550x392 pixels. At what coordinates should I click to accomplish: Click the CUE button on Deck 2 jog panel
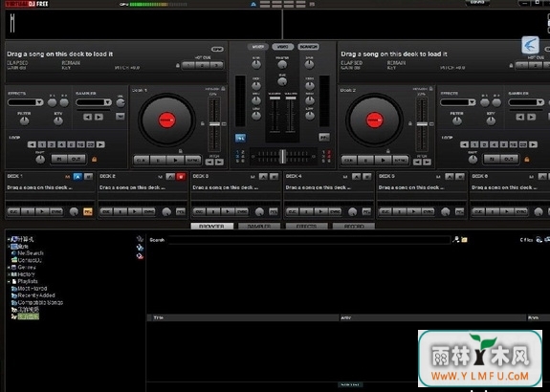(x=349, y=161)
